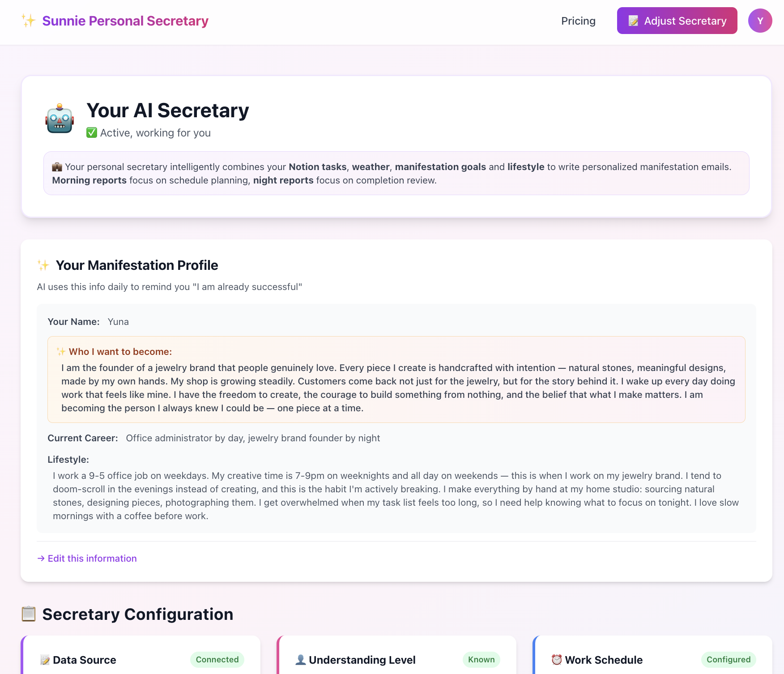Click the sparkles icon beside Your Manifestation Profile

pyautogui.click(x=43, y=265)
